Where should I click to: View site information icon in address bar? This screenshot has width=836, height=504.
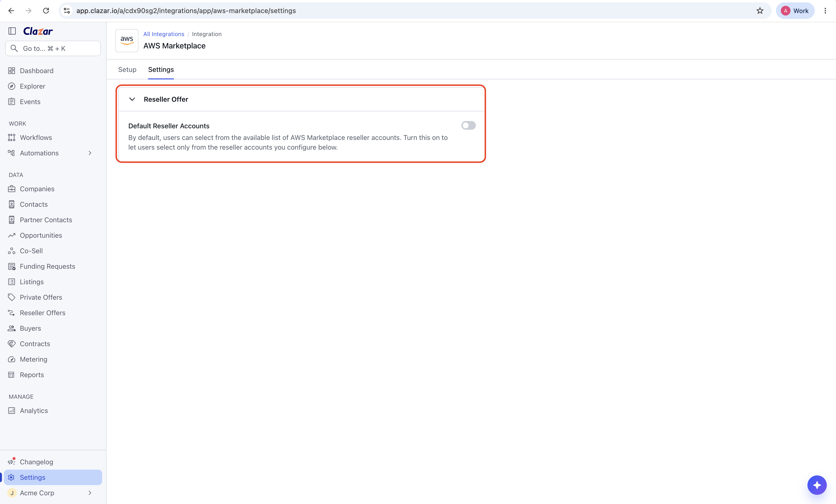67,11
